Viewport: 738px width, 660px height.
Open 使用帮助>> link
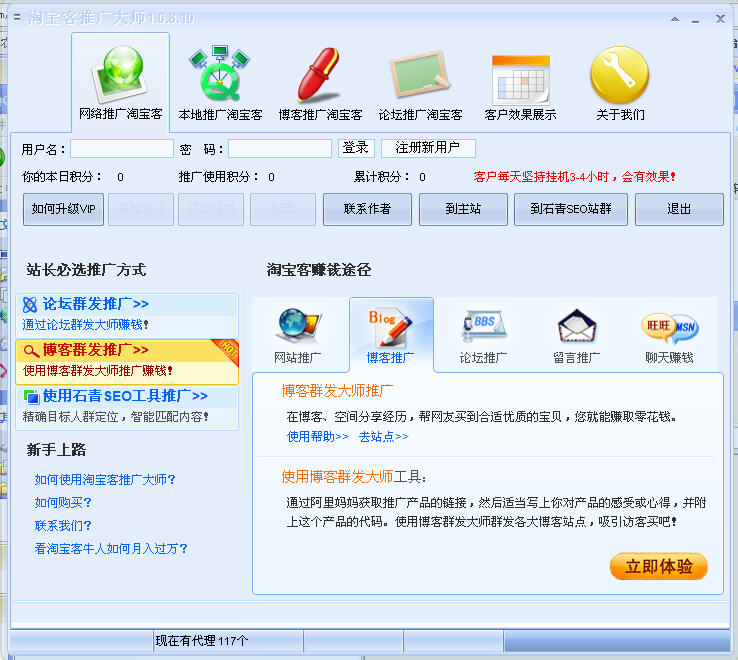pyautogui.click(x=318, y=436)
